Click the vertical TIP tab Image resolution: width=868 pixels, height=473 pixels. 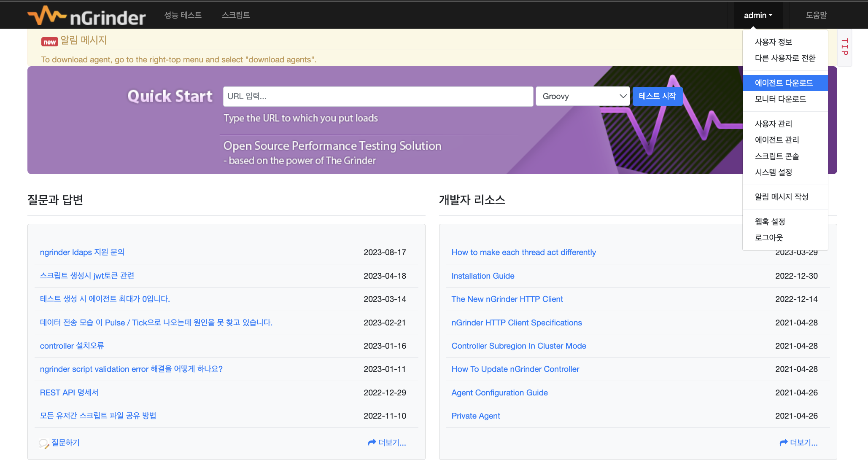[844, 47]
